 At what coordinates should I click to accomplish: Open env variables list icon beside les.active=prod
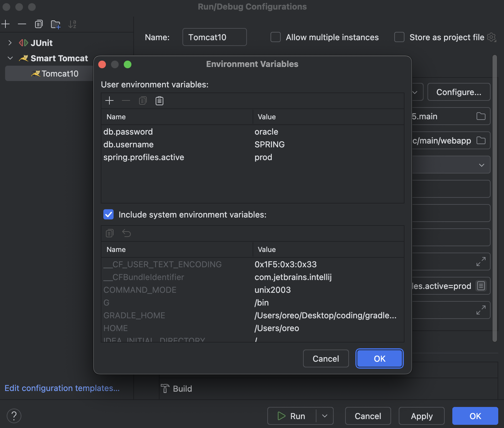(481, 286)
